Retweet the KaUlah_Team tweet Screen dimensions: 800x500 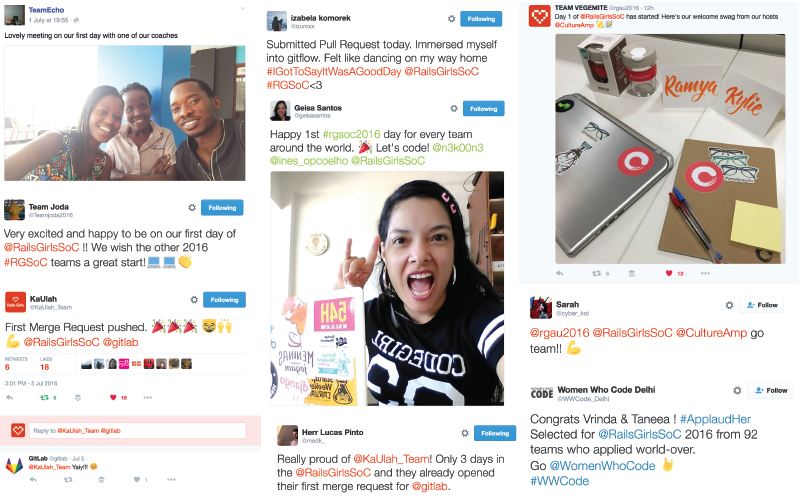click(44, 397)
